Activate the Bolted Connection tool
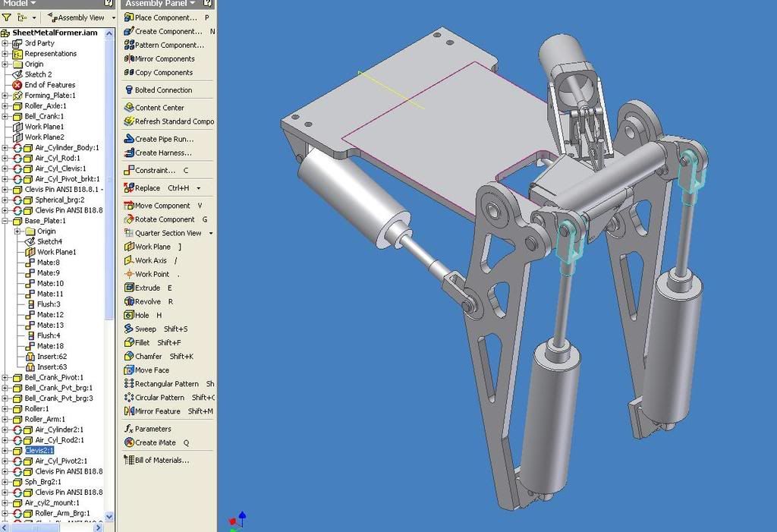 [x=162, y=90]
